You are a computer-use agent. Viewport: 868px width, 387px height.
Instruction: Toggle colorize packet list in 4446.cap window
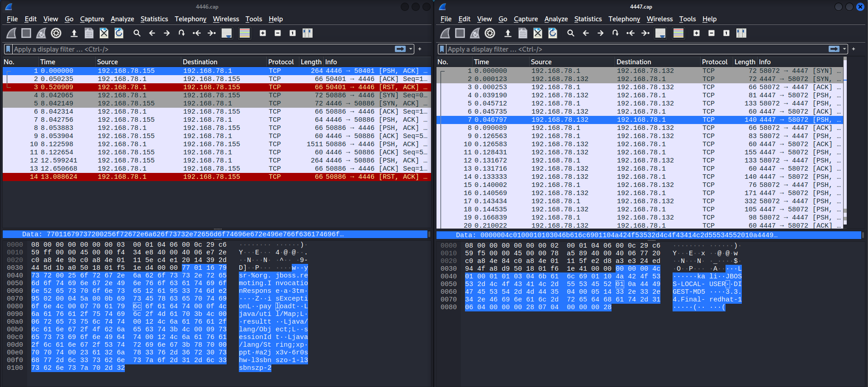pyautogui.click(x=245, y=33)
